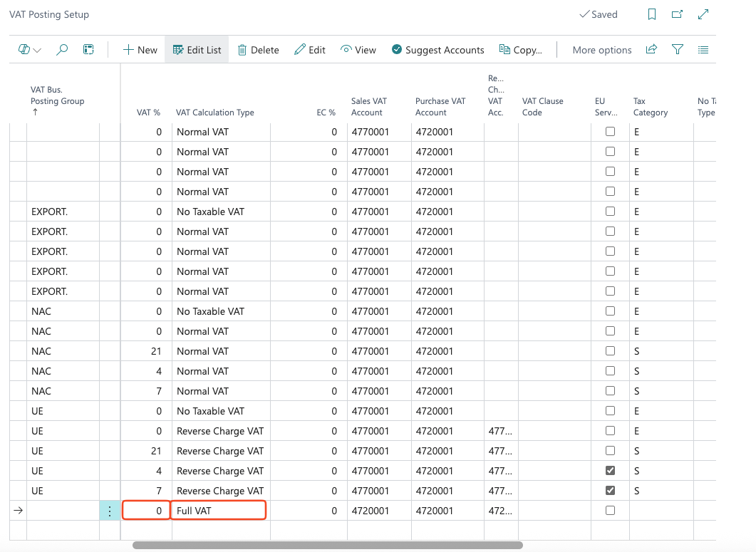Viewport: 756px width, 552px height.
Task: Click Sales VAT Account column header
Action: coord(369,107)
